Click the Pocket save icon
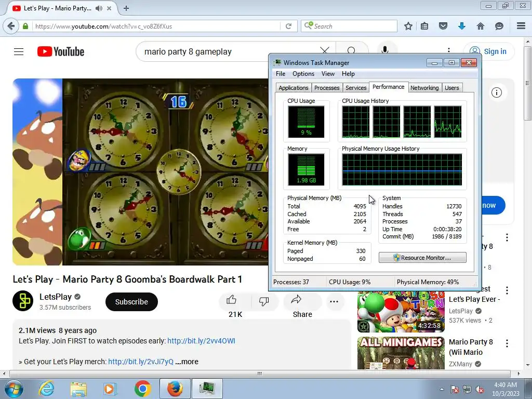The width and height of the screenshot is (532, 399). pyautogui.click(x=443, y=26)
